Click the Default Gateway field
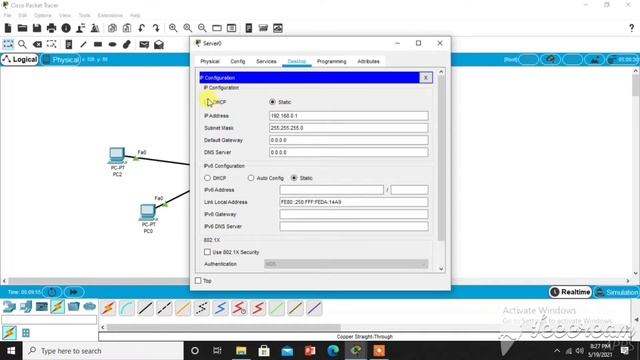640x360 pixels. click(x=349, y=140)
